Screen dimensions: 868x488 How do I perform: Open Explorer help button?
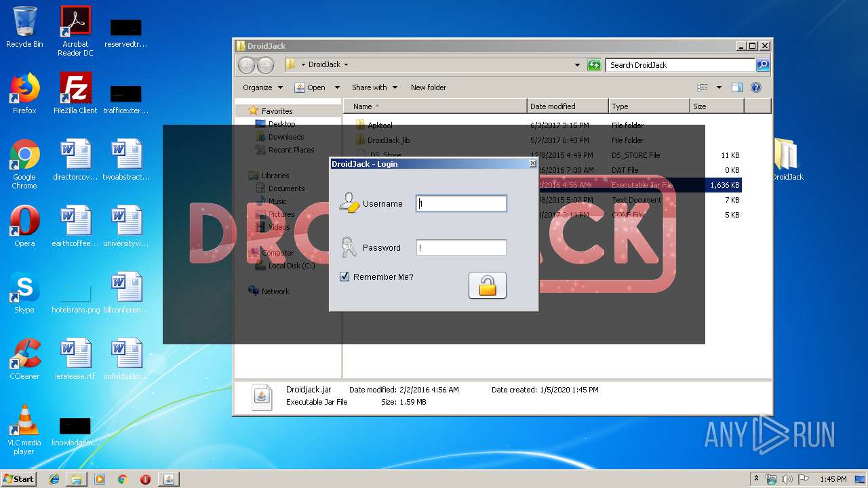coord(756,87)
